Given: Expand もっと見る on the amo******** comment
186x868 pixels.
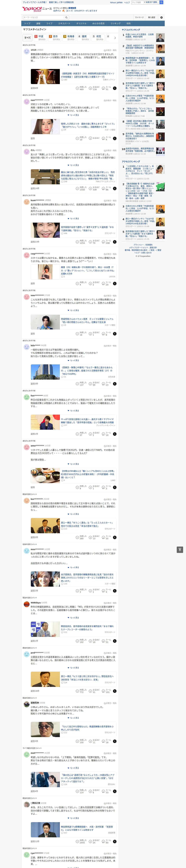Looking at the screenshot, I should [x=73, y=464].
